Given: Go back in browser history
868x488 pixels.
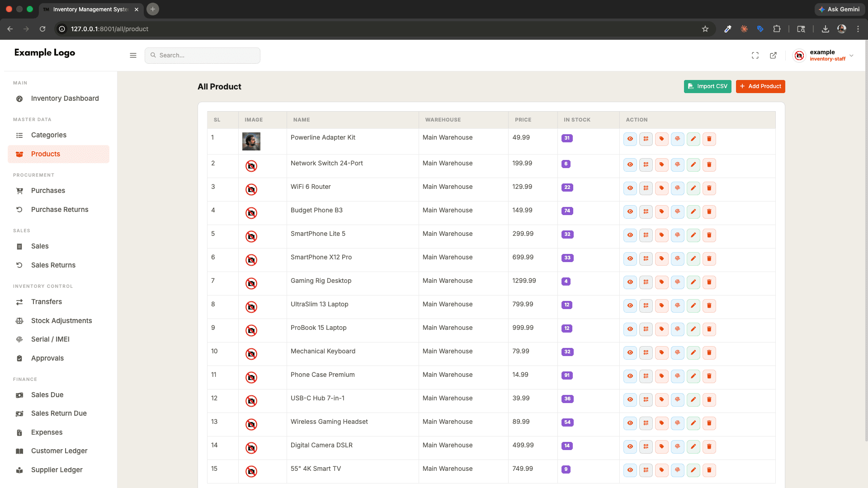Looking at the screenshot, I should [x=10, y=29].
